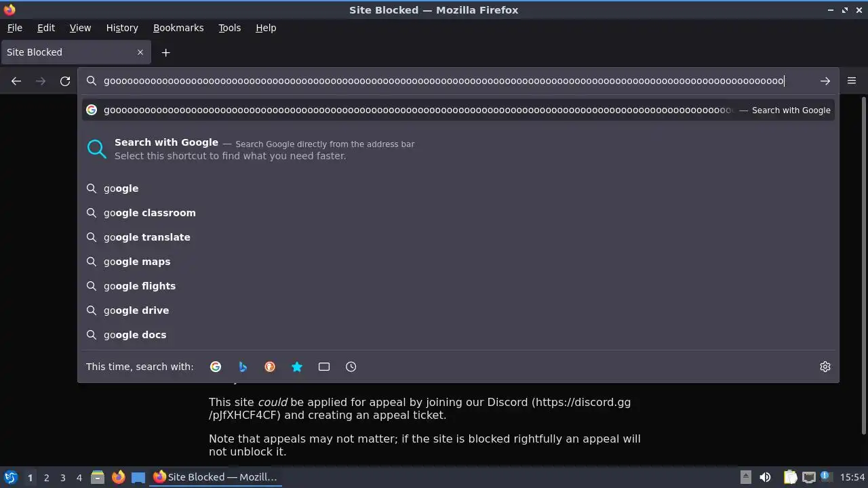Select the 'google flights' suggestion
Image resolution: width=868 pixels, height=488 pixels.
click(458, 286)
